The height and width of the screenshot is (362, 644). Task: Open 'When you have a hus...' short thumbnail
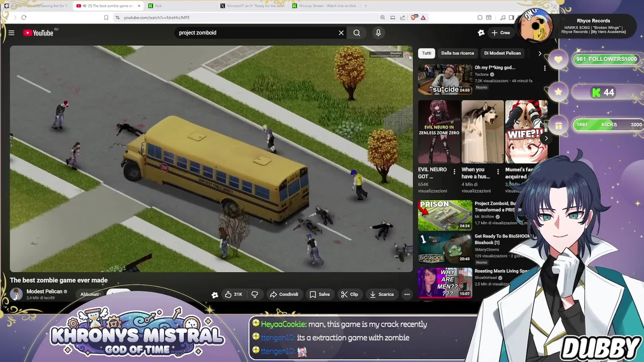(482, 132)
